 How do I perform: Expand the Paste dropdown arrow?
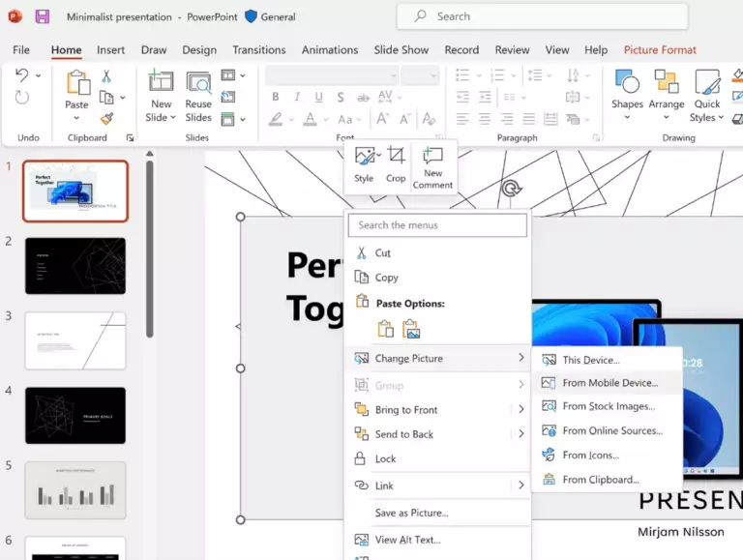click(76, 119)
